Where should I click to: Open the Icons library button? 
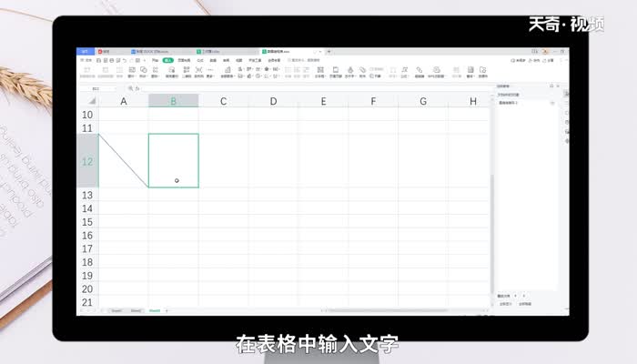tap(156, 72)
